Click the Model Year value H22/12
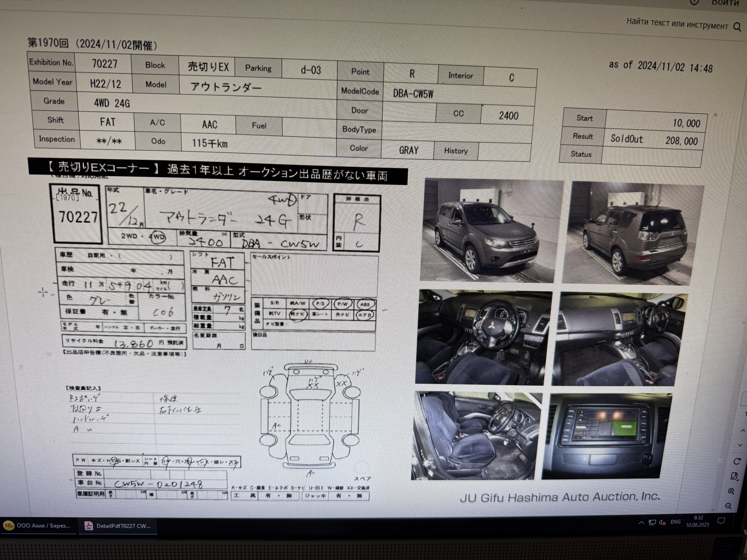The width and height of the screenshot is (747, 560). coord(106,84)
